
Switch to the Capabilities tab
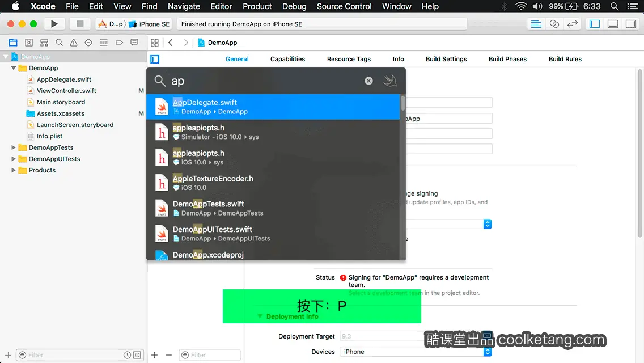pyautogui.click(x=287, y=59)
